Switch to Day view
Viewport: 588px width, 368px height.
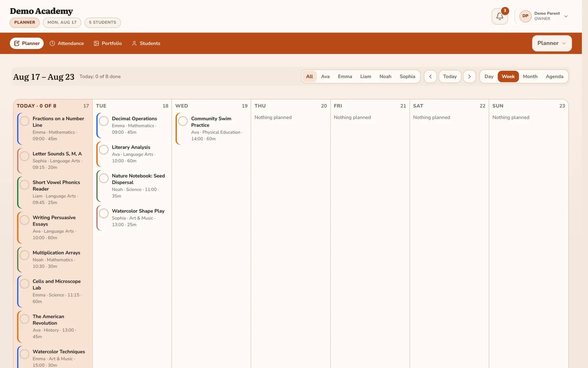489,77
